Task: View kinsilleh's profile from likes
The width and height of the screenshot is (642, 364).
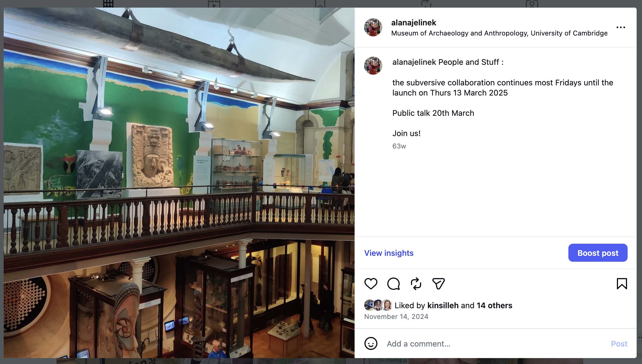Action: tap(443, 305)
